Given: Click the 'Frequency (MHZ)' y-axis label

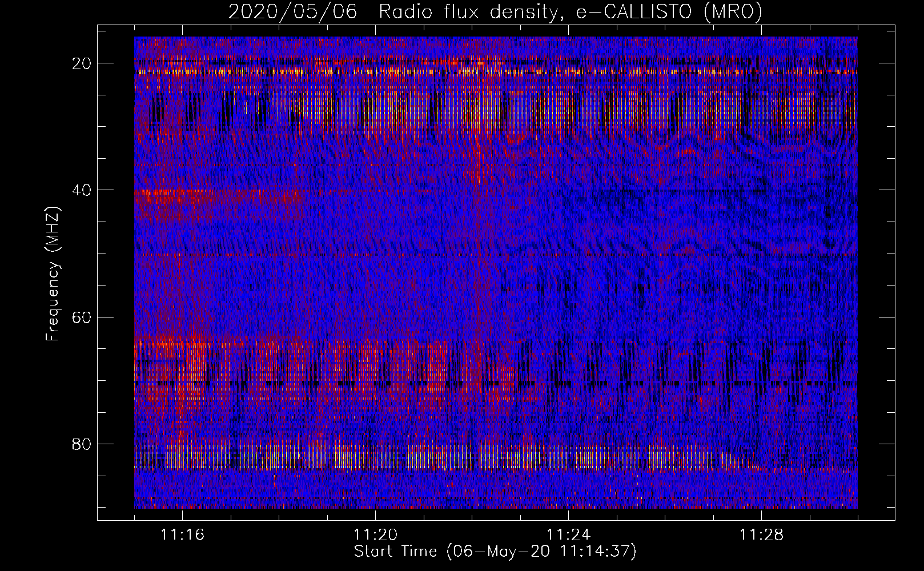Looking at the screenshot, I should 53,274.
